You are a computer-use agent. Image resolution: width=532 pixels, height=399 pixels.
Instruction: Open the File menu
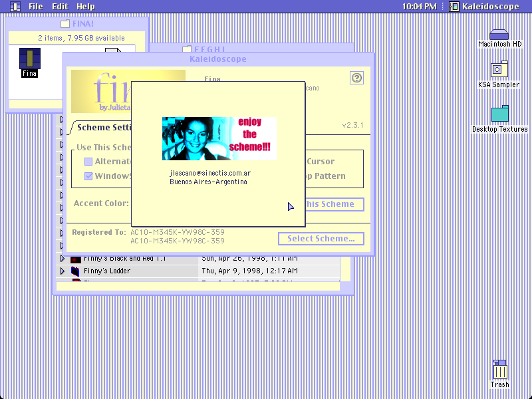point(36,7)
